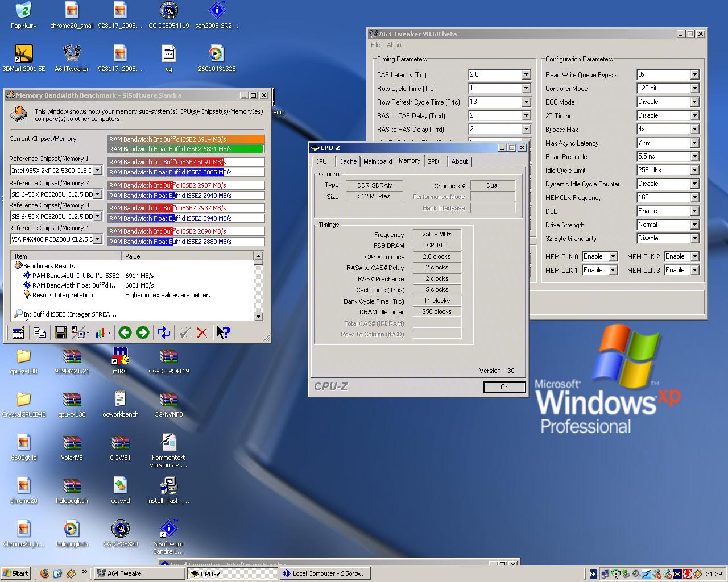
Task: Select the 3DMark2001 SE desktop icon
Action: [x=24, y=59]
